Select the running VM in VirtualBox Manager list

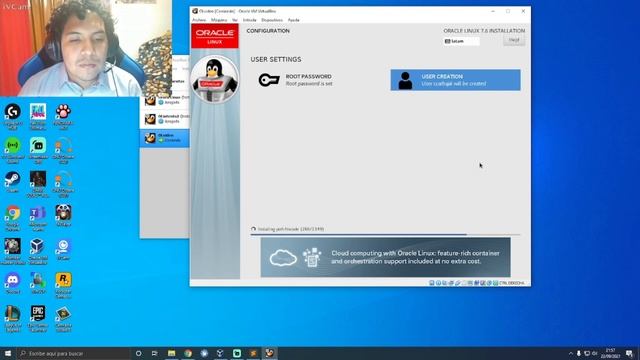pyautogui.click(x=165, y=138)
